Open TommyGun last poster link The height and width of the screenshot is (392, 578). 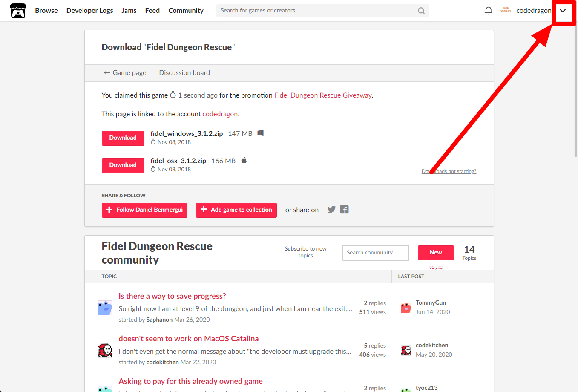(431, 303)
